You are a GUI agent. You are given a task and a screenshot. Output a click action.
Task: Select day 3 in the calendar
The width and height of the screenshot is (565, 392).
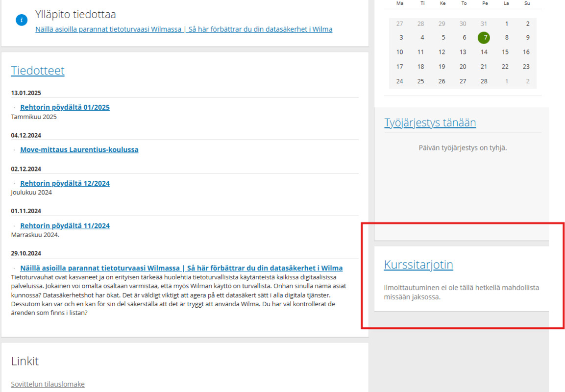coord(401,37)
